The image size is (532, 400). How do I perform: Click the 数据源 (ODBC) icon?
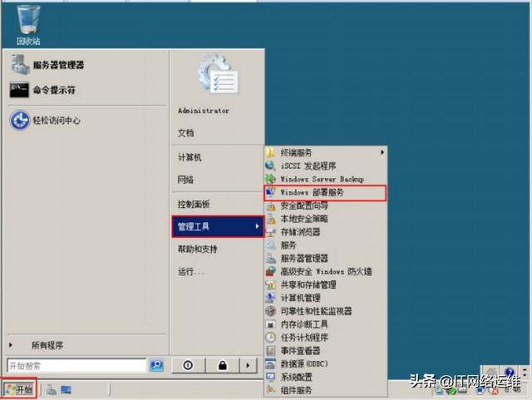[x=270, y=363]
